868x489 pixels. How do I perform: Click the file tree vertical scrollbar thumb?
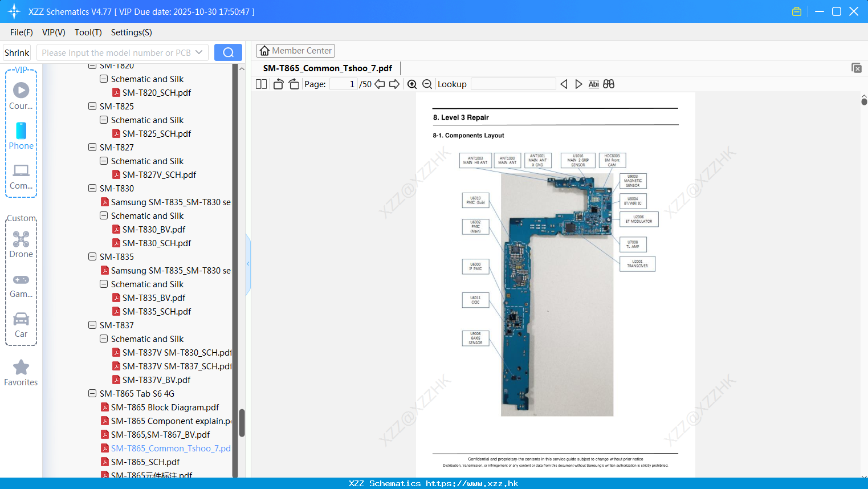coord(242,423)
